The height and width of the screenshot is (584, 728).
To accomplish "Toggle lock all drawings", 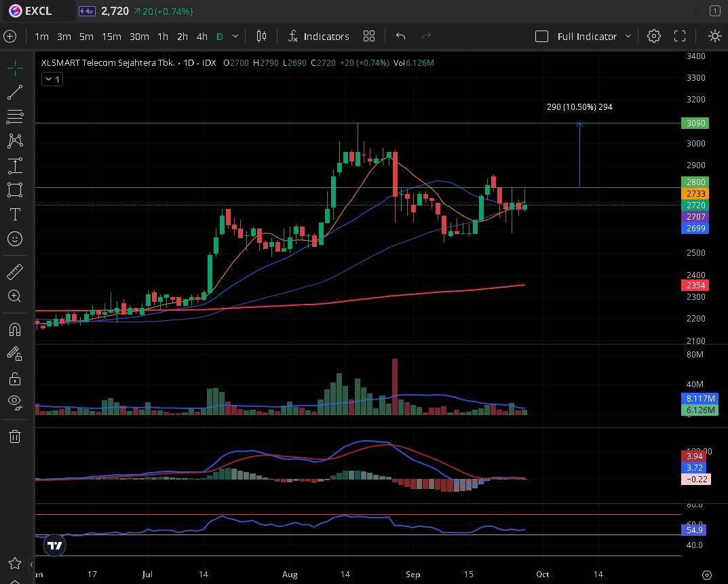I will 15,378.
